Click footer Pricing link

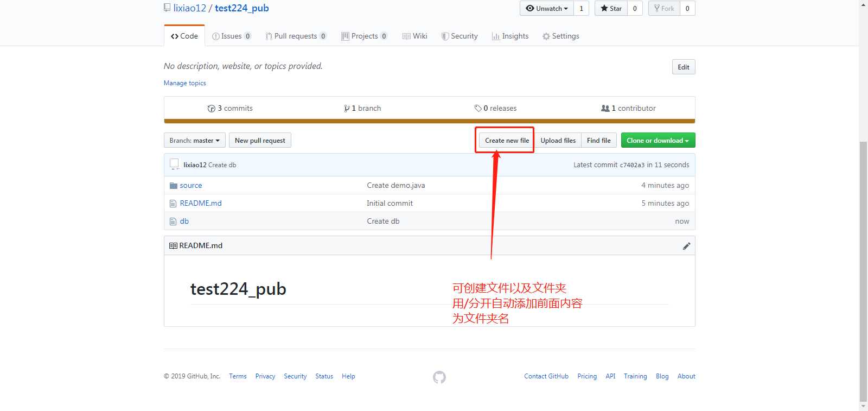pos(587,376)
